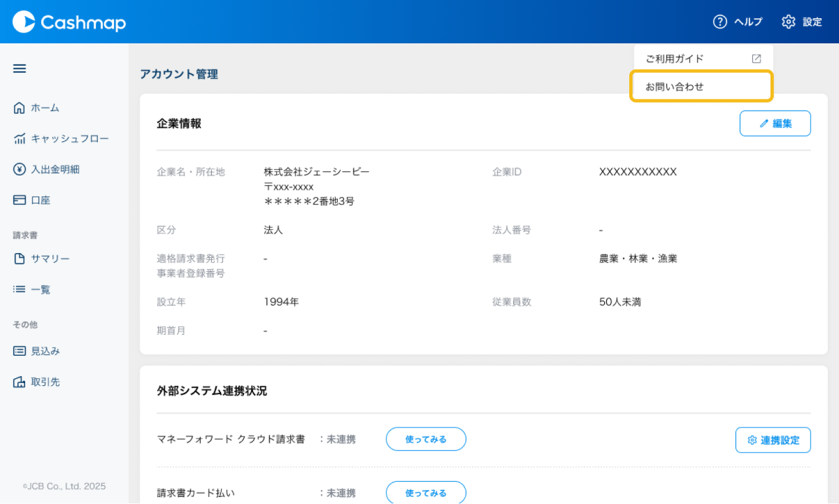Image resolution: width=839 pixels, height=504 pixels.
Task: Select the キャッシュフロー chart icon
Action: pyautogui.click(x=20, y=138)
